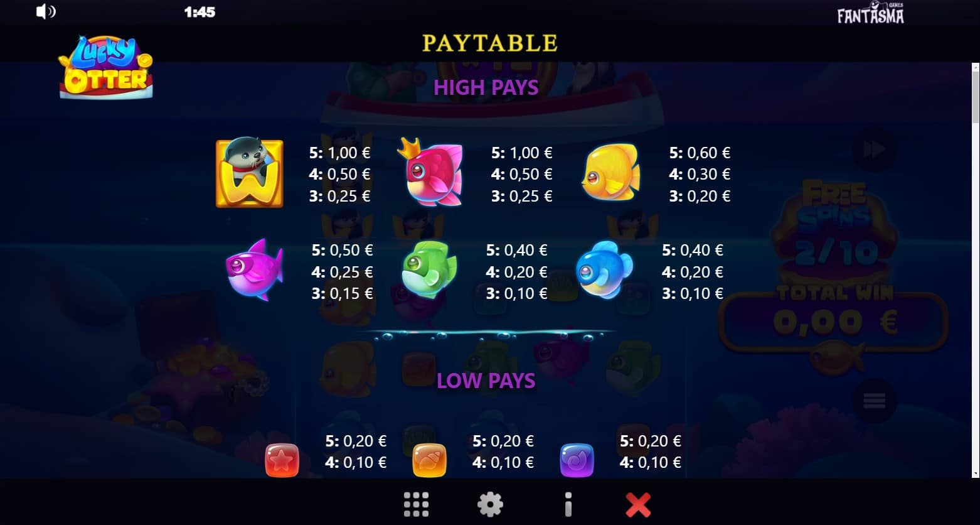Mute sound with the speaker icon
This screenshot has height=525, width=980.
pyautogui.click(x=46, y=11)
